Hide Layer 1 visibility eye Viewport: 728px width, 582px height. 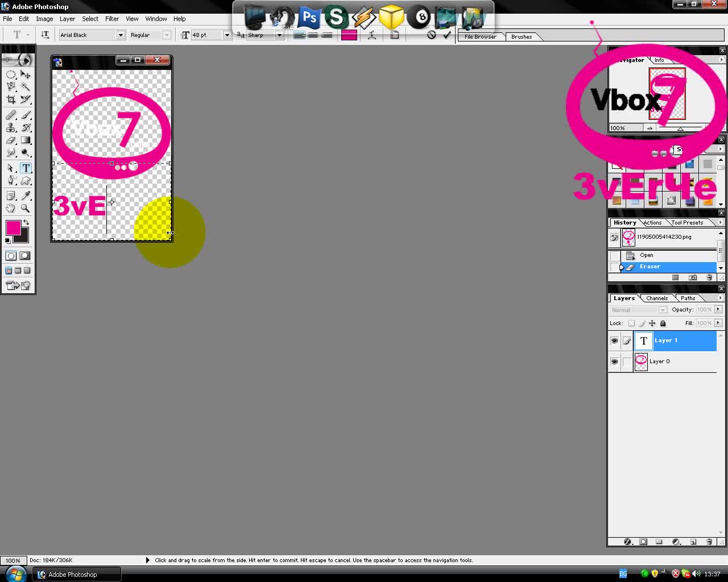click(x=614, y=340)
